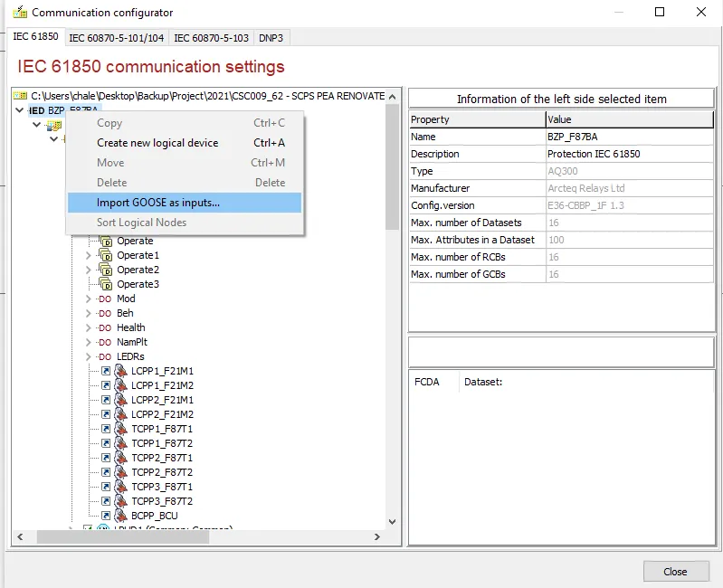The height and width of the screenshot is (588, 723).
Task: Click the tree vertical scrollbar down arrow
Action: [392, 522]
